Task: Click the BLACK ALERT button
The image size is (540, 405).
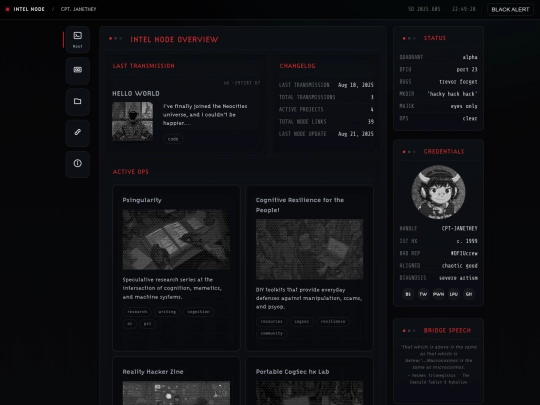Action: [510, 9]
